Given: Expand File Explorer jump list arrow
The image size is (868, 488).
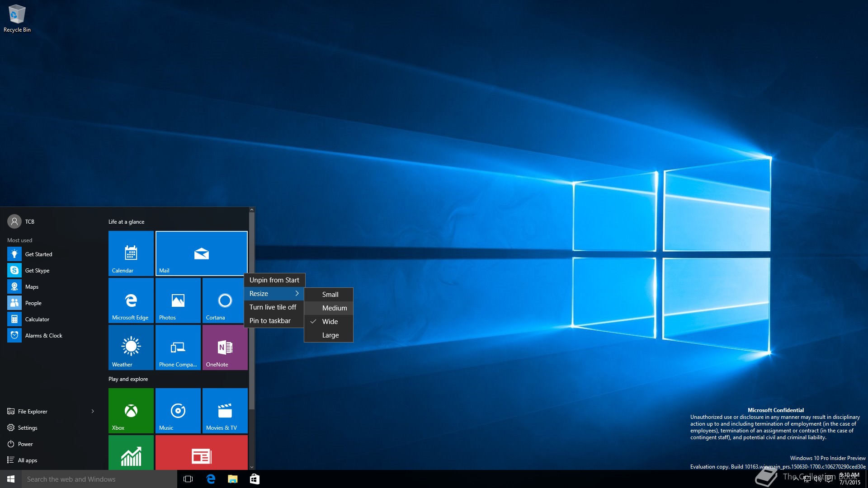Looking at the screenshot, I should coord(93,411).
